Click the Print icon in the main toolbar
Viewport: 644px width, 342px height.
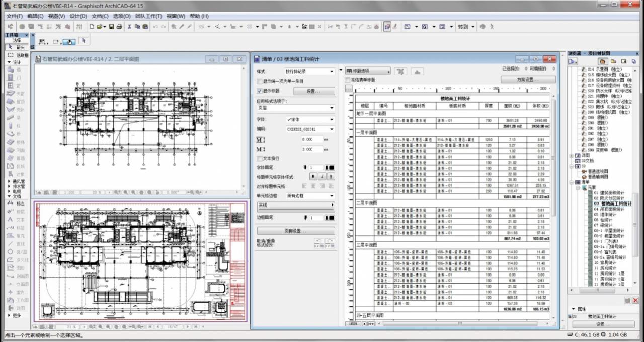pos(119,27)
